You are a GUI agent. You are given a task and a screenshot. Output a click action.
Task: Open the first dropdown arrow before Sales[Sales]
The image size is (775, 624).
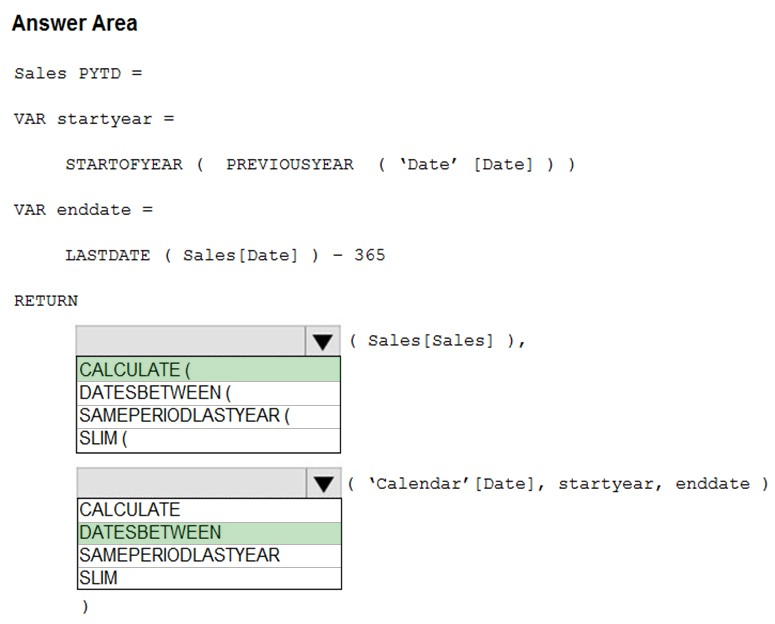pyautogui.click(x=323, y=341)
